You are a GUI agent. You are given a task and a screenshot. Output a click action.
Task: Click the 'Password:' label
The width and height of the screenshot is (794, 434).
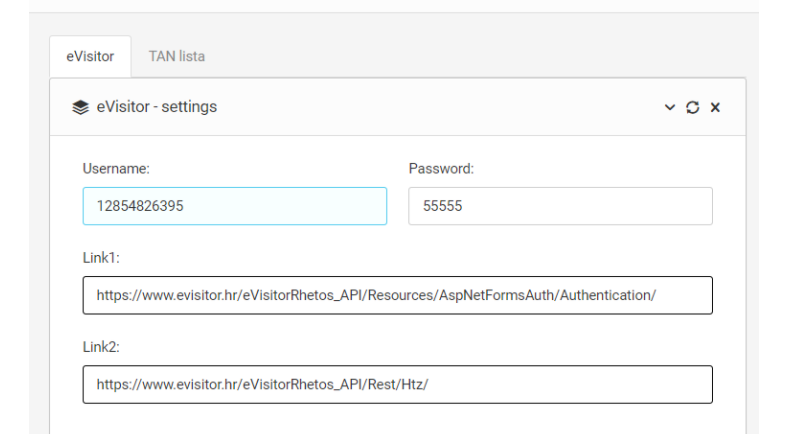[441, 169]
